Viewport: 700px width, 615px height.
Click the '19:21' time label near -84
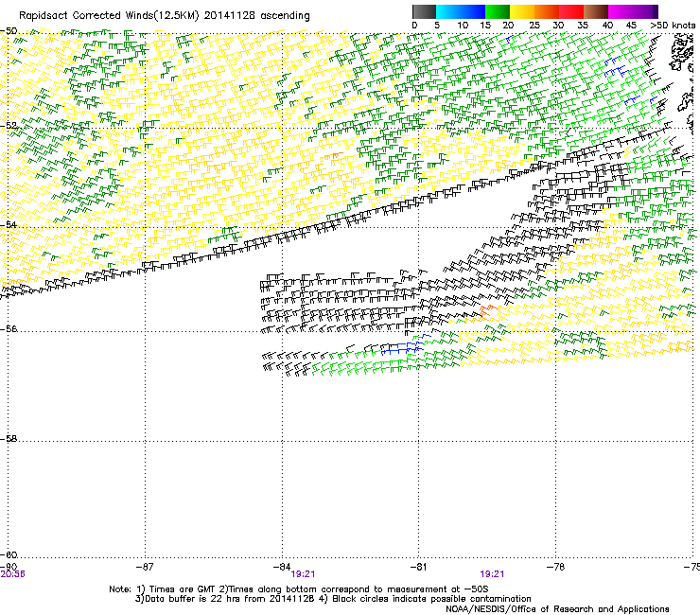point(303,574)
